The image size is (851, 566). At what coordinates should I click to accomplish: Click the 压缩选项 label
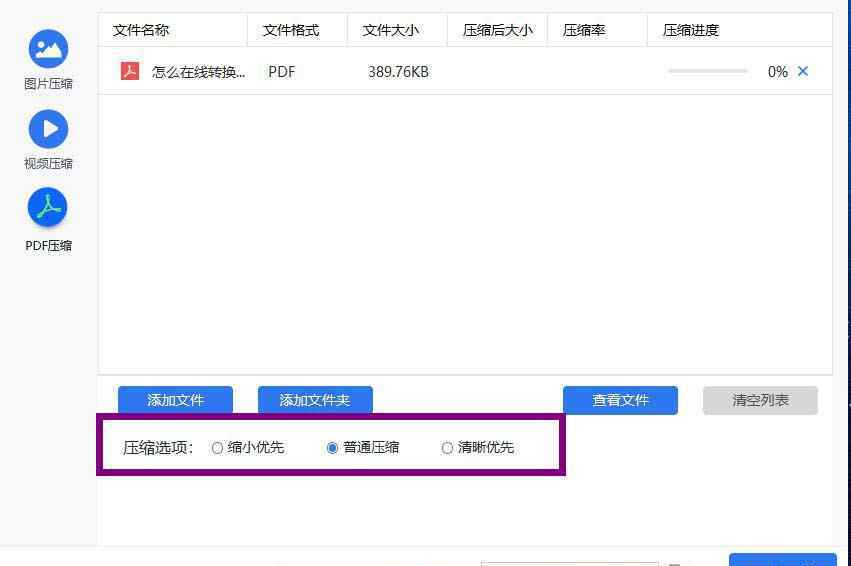point(158,448)
